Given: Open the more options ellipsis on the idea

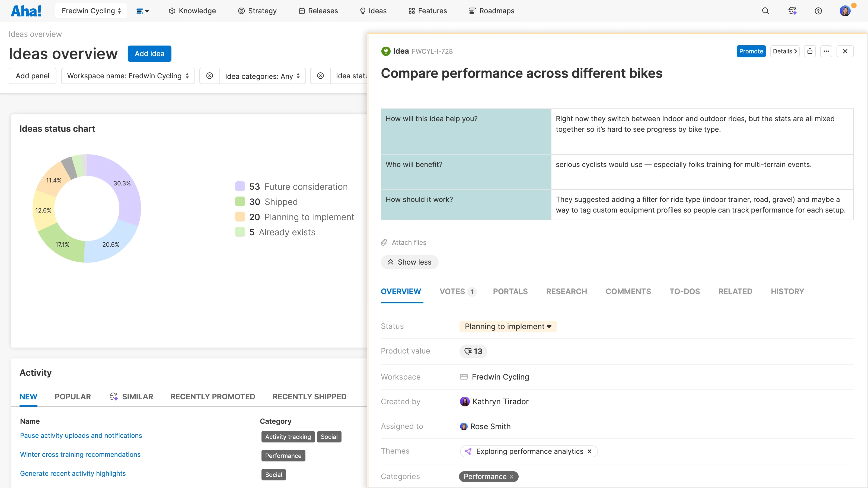Looking at the screenshot, I should (x=826, y=51).
